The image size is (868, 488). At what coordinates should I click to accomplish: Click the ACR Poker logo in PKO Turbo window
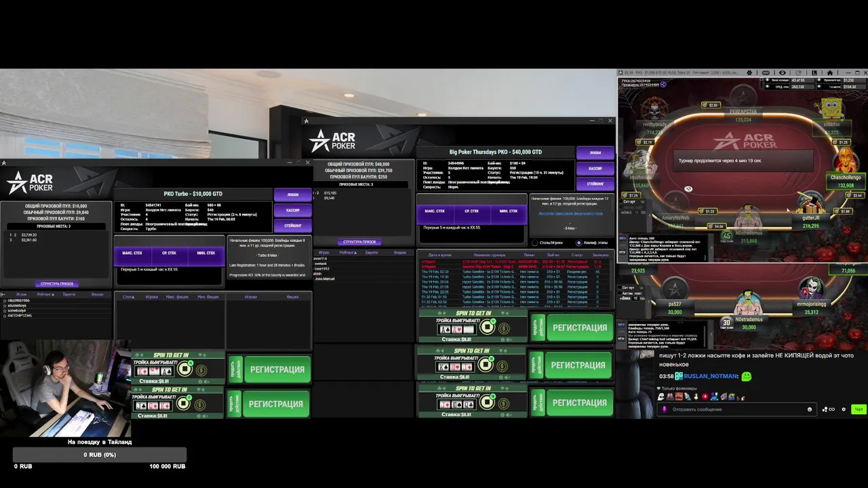[30, 182]
